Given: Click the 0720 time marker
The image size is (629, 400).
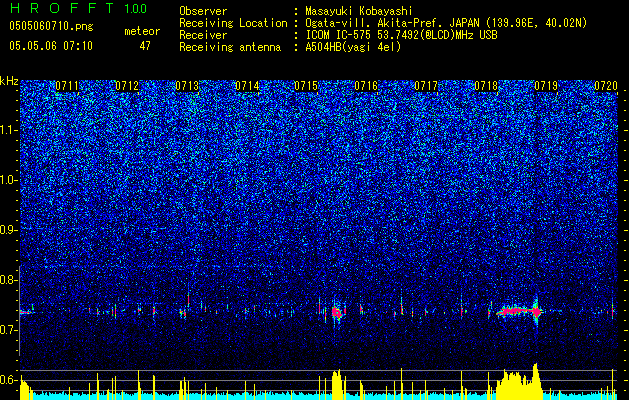Looking at the screenshot, I should 606,86.
